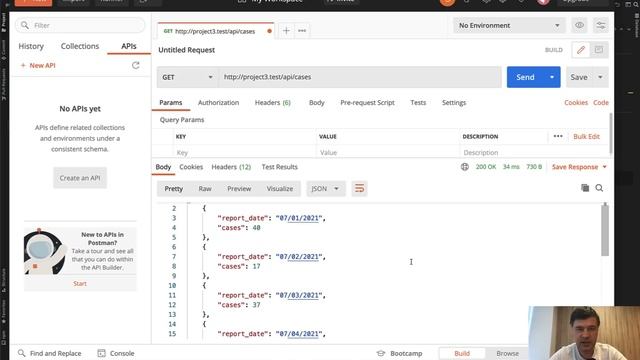Screen dimensions: 640x360
Task: Click the 200 OK status text
Action: tap(486, 167)
